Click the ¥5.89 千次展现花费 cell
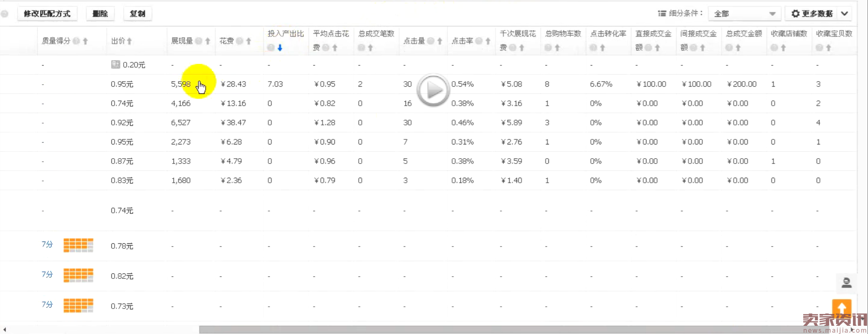The image size is (868, 334). [511, 123]
